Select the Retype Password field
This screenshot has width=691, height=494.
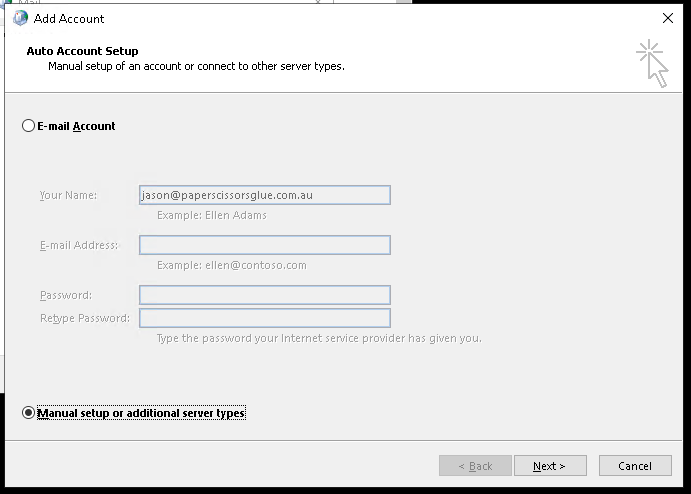tap(264, 318)
